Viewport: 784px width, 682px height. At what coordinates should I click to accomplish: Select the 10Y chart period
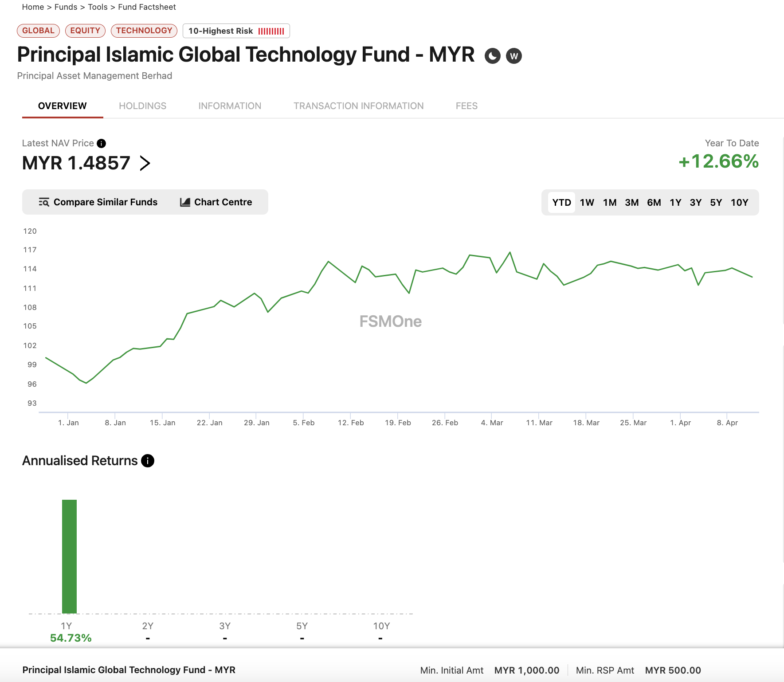coord(740,203)
